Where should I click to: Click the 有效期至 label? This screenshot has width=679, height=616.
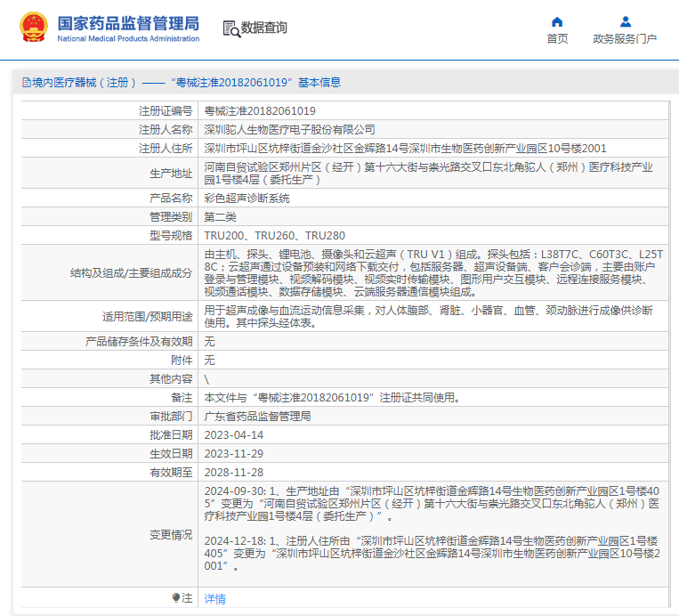click(171, 472)
